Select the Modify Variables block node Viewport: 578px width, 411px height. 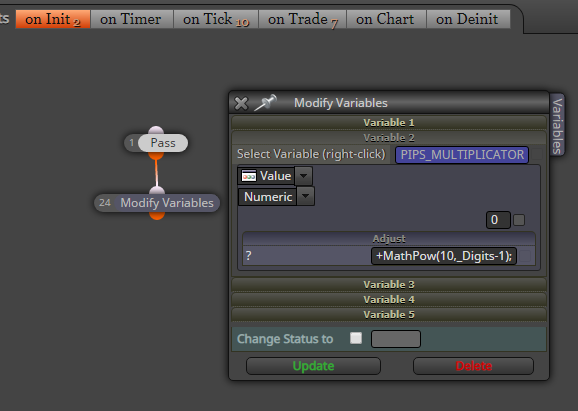pos(167,203)
